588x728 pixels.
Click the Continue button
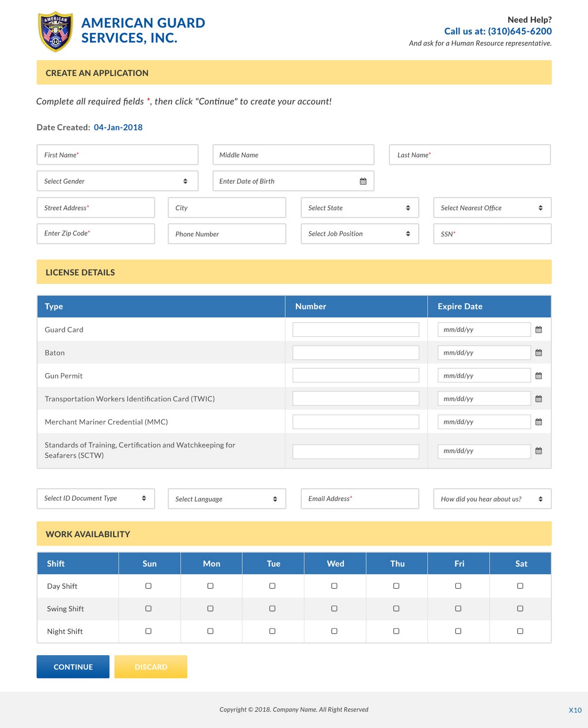(73, 666)
